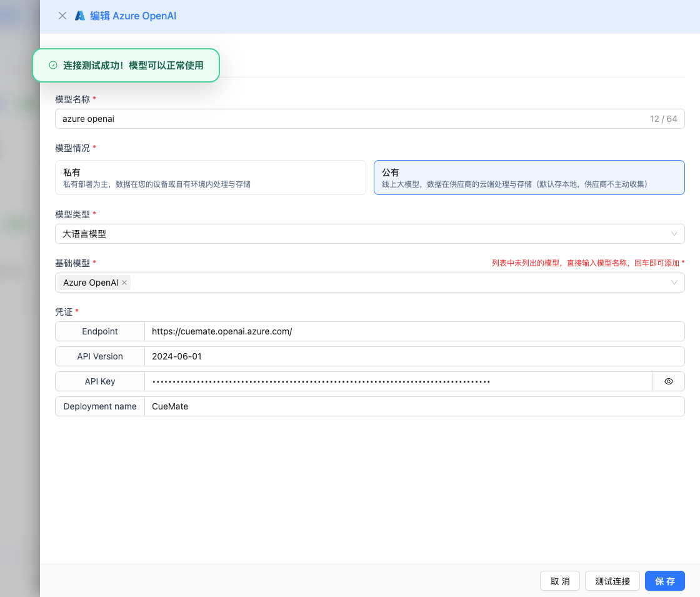Click the Endpoint URL input field
700x597 pixels.
412,331
